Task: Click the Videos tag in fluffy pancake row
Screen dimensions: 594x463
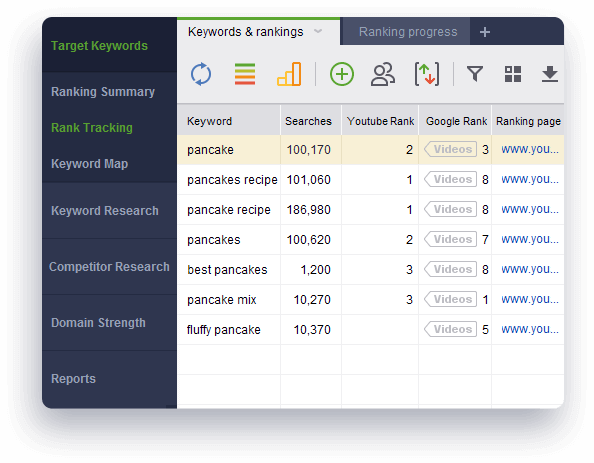Action: pyautogui.click(x=450, y=329)
